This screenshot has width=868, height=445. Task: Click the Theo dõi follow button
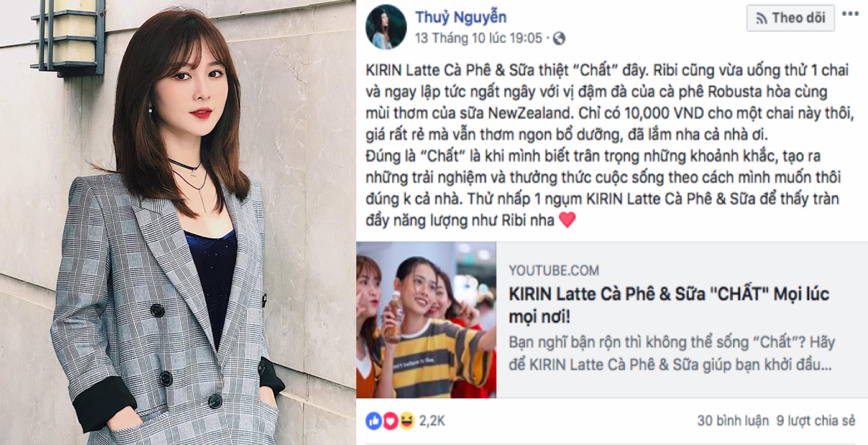click(791, 18)
